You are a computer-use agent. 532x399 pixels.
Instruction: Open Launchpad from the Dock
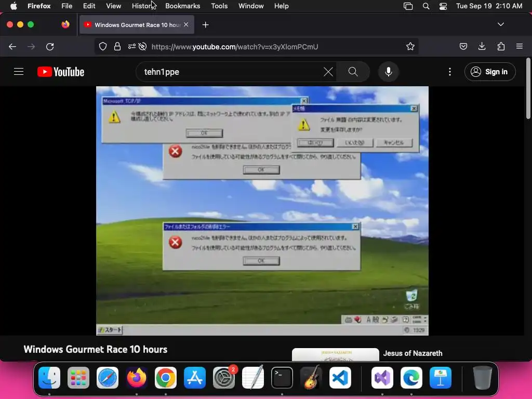pos(78,378)
